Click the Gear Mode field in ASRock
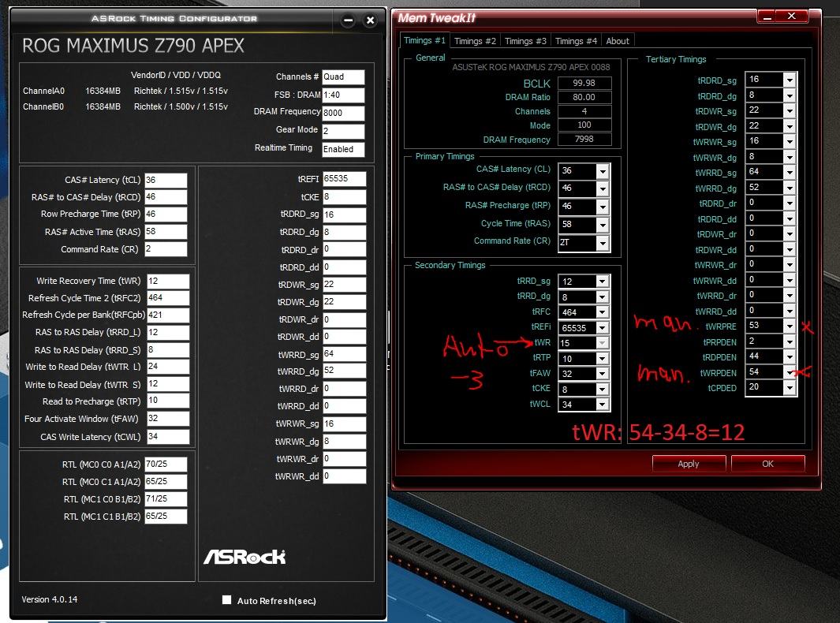The width and height of the screenshot is (840, 623). coord(343,131)
